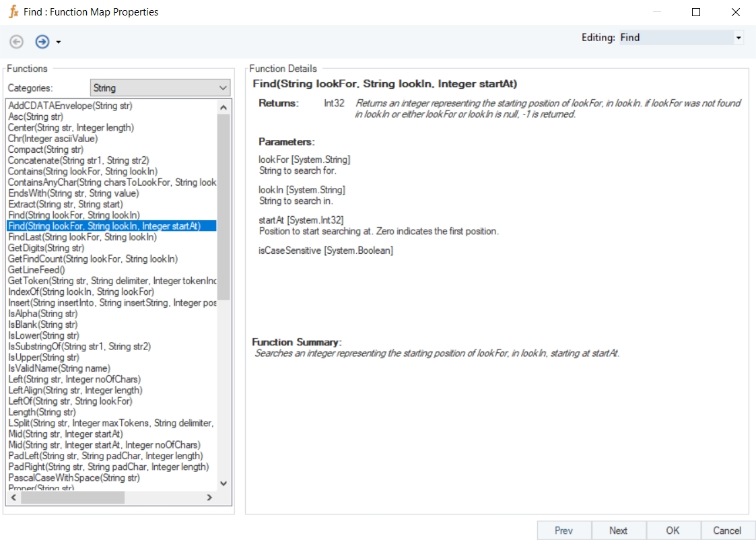Select IsValidName(String name) in list
The height and width of the screenshot is (540, 756).
coord(59,368)
